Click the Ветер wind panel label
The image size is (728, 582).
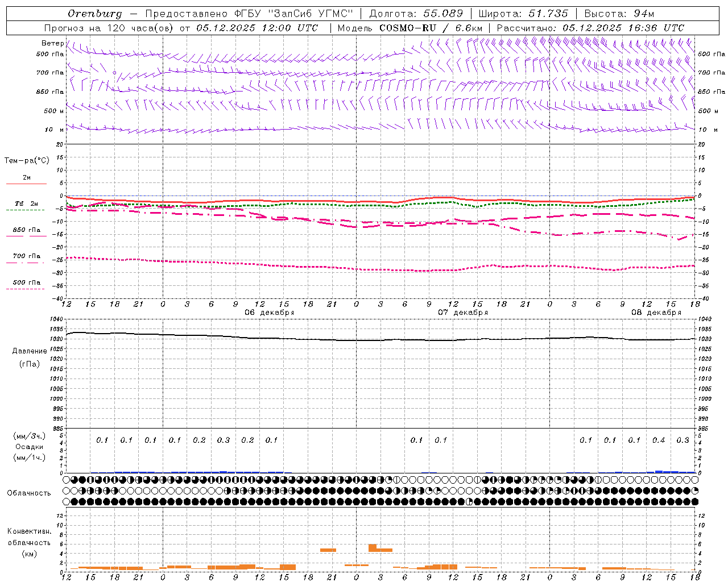[x=52, y=43]
